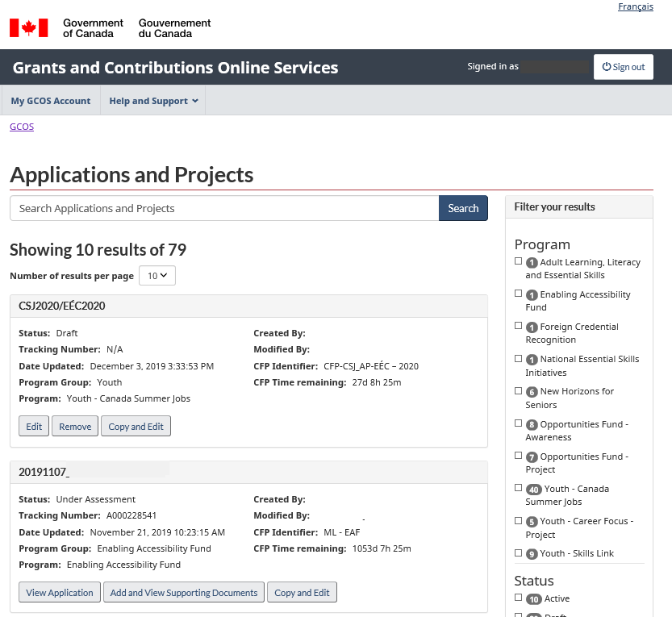The image size is (672, 617).
Task: Click the Search Applications and Projects field
Action: click(224, 208)
